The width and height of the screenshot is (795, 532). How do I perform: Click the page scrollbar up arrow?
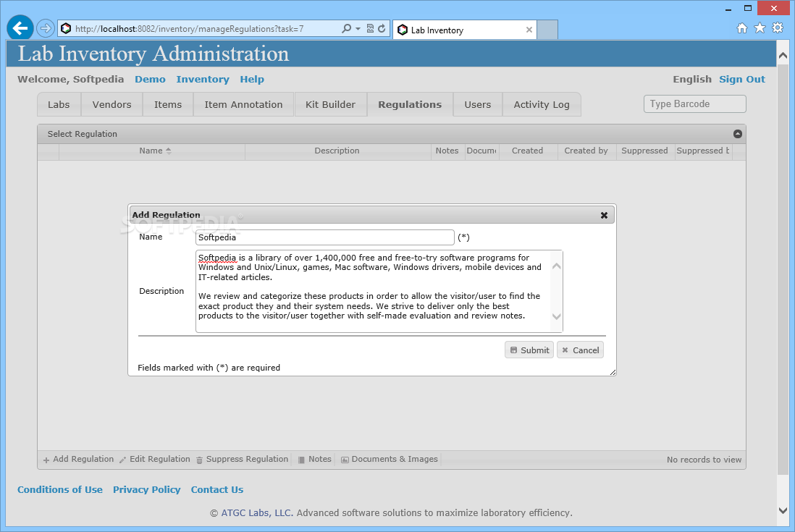[x=782, y=55]
